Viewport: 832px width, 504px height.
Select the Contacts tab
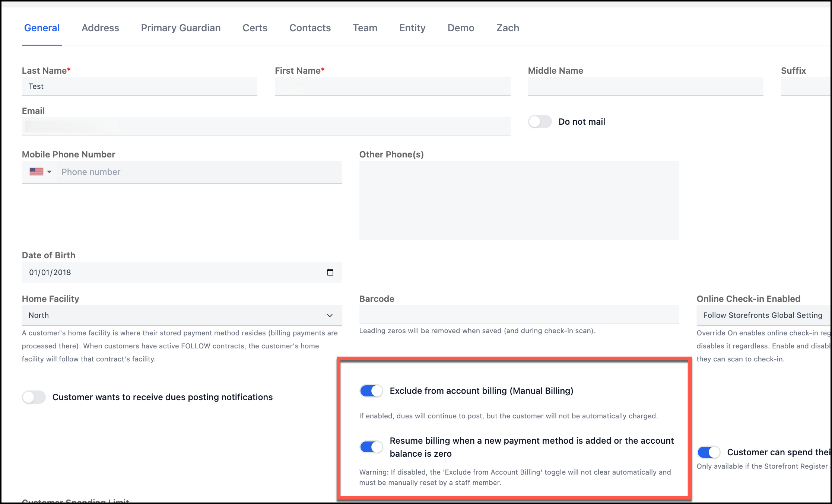point(310,28)
